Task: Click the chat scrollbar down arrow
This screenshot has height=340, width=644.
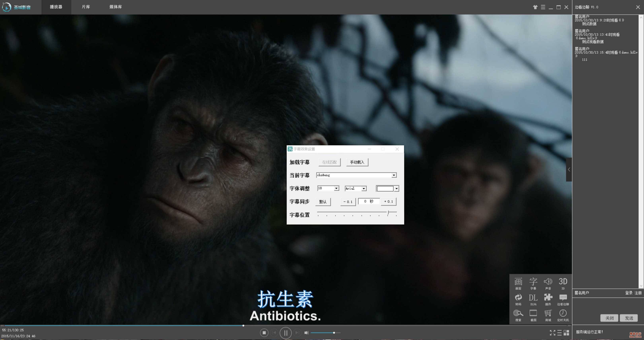Action: coord(641,286)
